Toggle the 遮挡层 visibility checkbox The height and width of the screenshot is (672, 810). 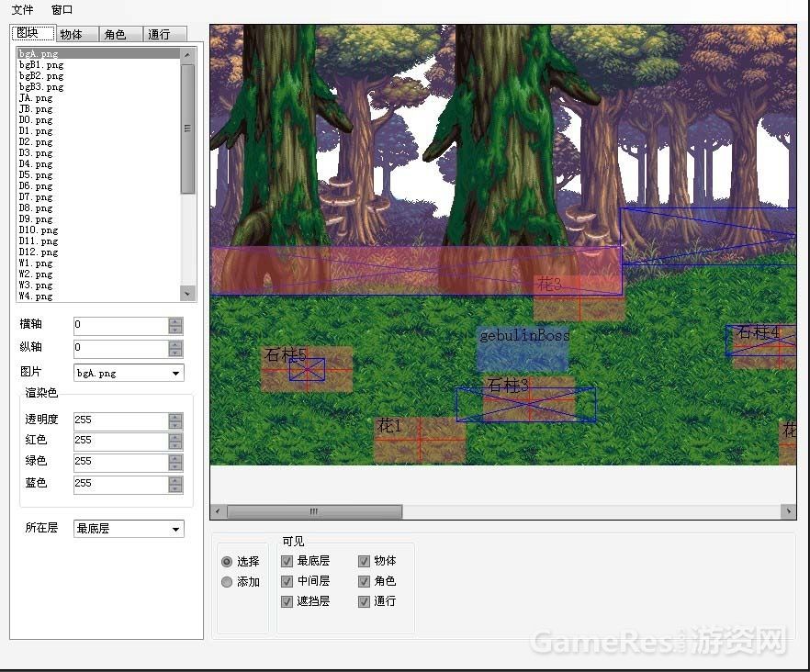pyautogui.click(x=287, y=601)
